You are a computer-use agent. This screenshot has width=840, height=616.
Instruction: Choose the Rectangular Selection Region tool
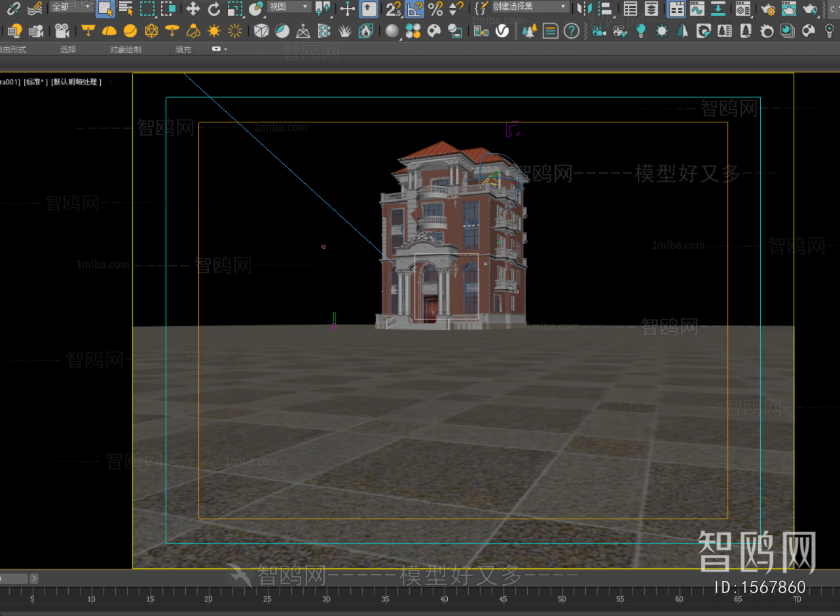pyautogui.click(x=147, y=8)
